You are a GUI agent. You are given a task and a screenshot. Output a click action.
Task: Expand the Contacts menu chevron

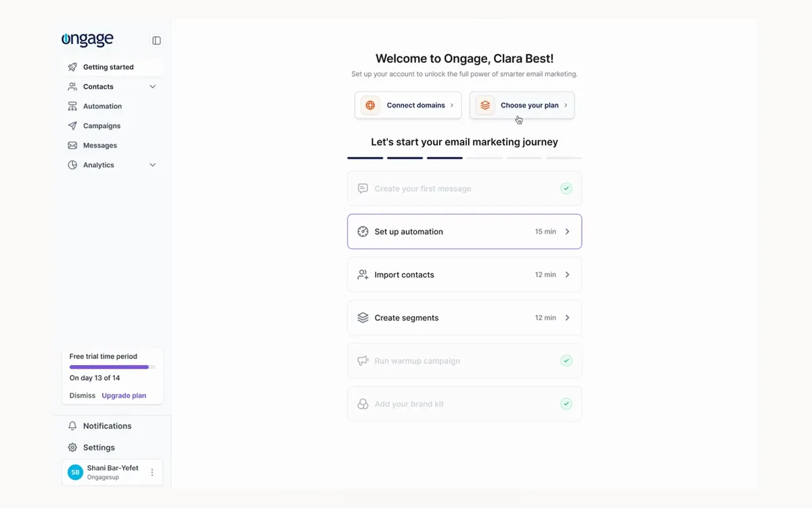coord(153,87)
